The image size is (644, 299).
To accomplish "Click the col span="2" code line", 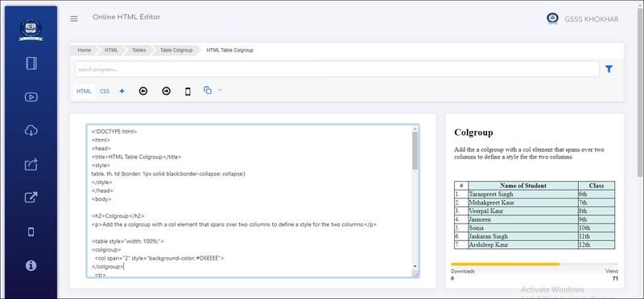I will [159, 258].
